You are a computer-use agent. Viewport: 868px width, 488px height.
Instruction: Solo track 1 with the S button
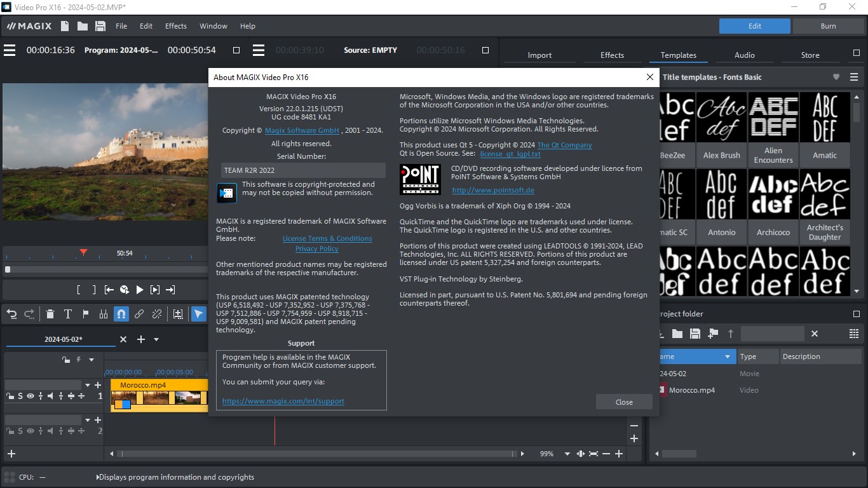coord(20,396)
